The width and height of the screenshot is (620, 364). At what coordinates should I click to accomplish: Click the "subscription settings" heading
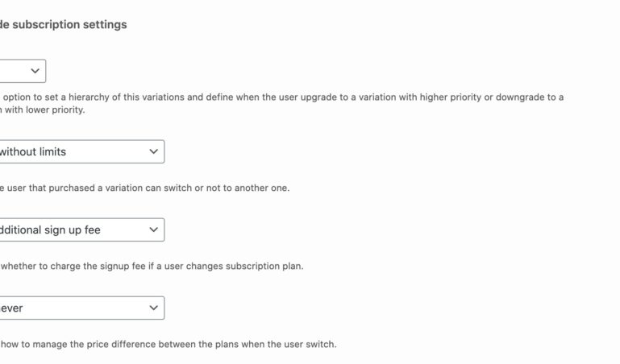click(64, 24)
